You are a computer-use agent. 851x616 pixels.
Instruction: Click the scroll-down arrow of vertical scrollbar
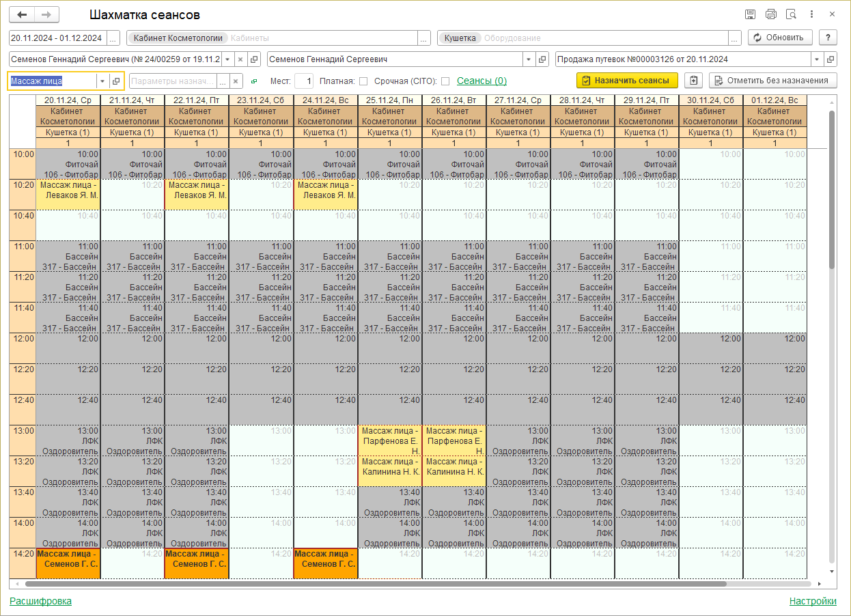[831, 572]
